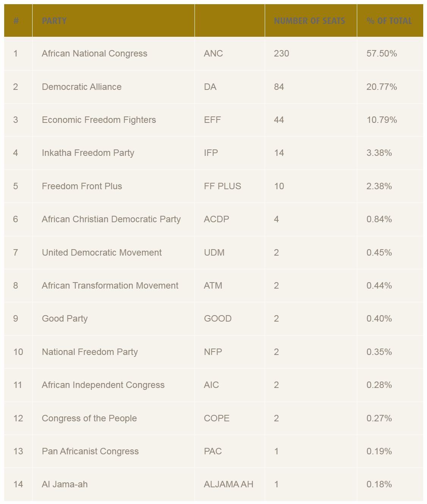This screenshot has height=504, width=427.
Task: Click the 230 seats value
Action: pyautogui.click(x=281, y=53)
